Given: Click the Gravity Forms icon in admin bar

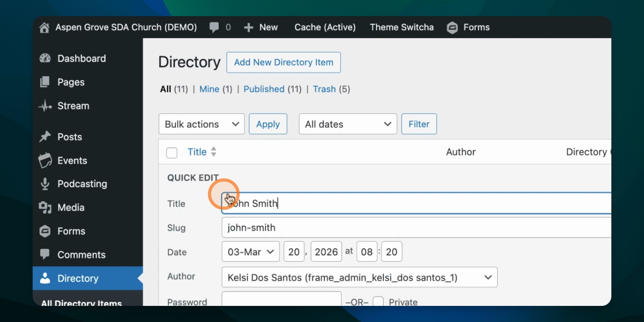Looking at the screenshot, I should pyautogui.click(x=452, y=28).
